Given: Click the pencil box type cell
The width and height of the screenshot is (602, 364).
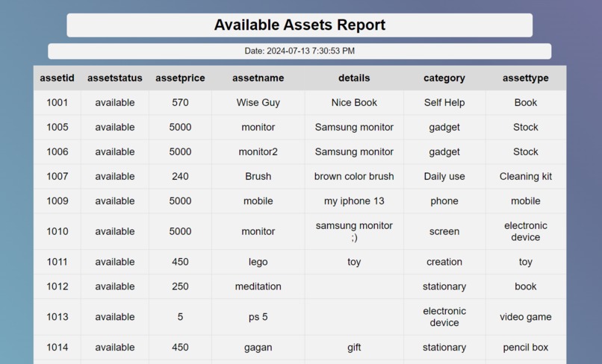Looking at the screenshot, I should (x=526, y=348).
